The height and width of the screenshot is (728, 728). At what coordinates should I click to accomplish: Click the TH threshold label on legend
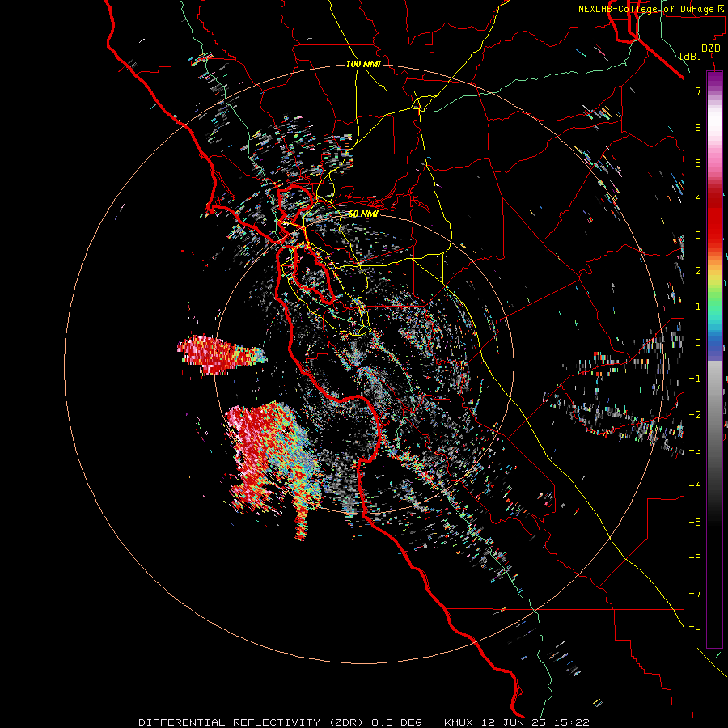[x=695, y=629]
